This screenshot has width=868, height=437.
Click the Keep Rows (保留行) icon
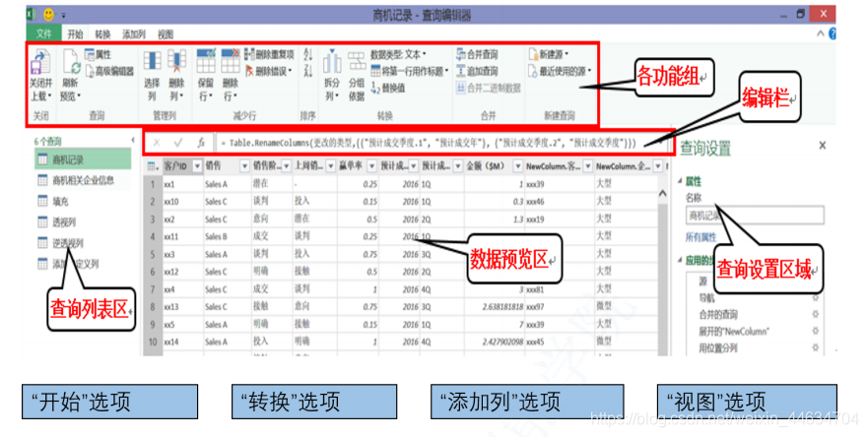pos(205,61)
